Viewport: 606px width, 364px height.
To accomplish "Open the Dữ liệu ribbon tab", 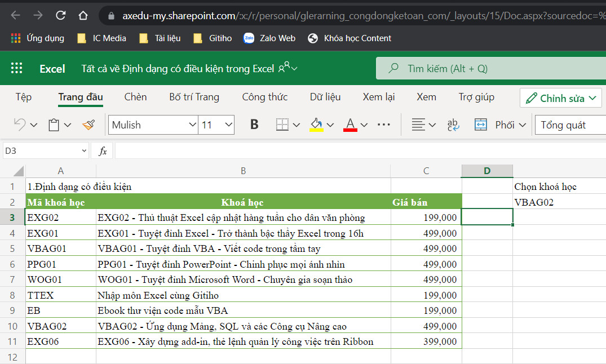I will point(325,97).
